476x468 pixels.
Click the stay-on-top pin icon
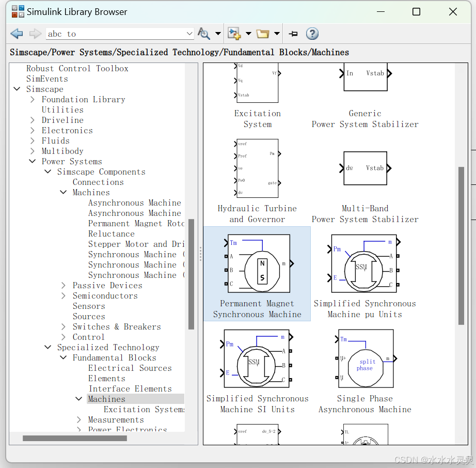293,34
